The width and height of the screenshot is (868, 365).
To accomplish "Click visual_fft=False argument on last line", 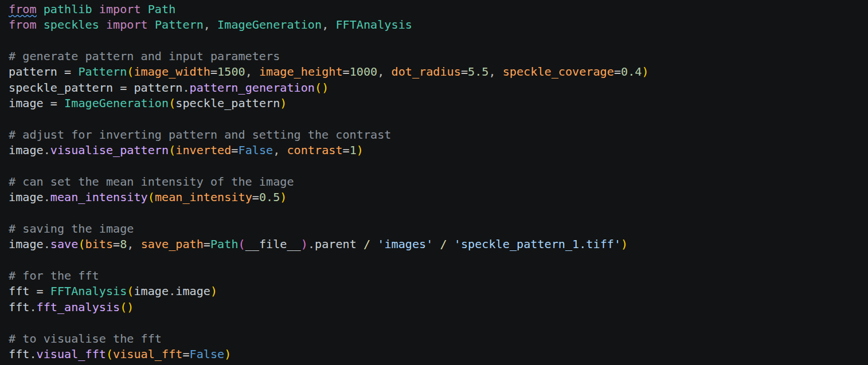I will (x=169, y=354).
